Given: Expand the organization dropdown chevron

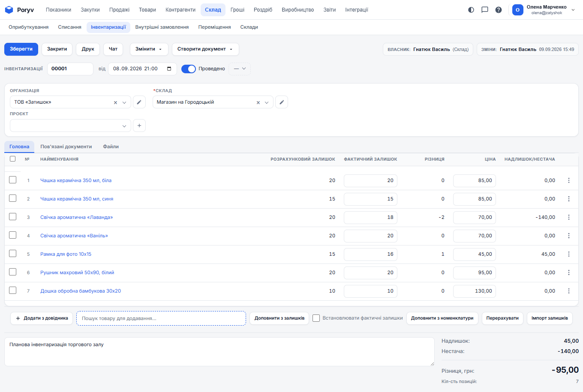Looking at the screenshot, I should pos(124,102).
